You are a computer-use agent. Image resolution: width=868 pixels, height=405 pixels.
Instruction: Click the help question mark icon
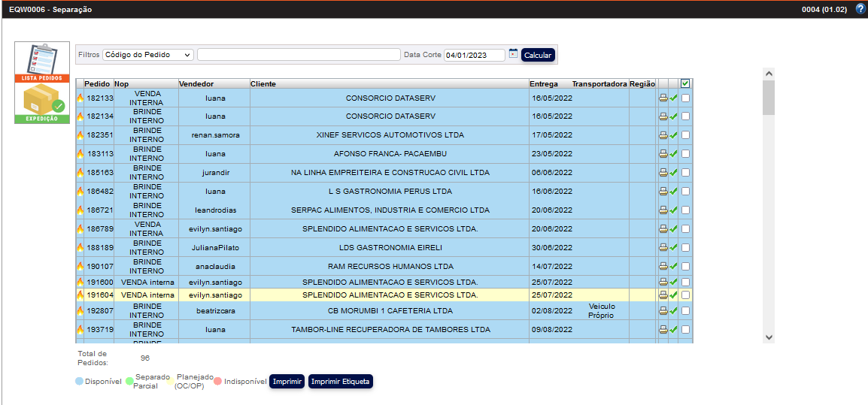[860, 9]
